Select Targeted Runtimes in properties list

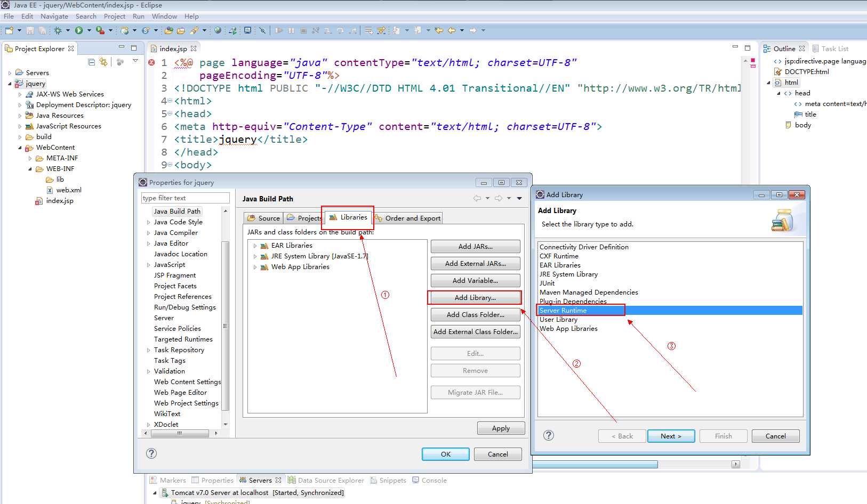tap(183, 339)
